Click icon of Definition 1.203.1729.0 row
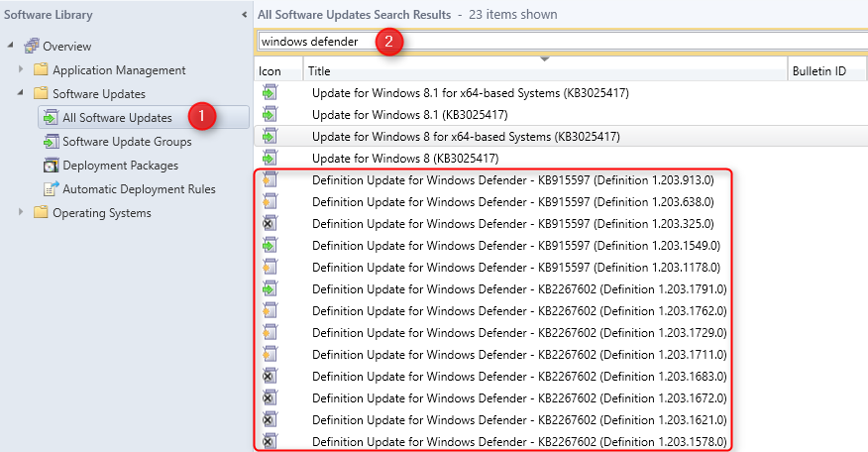The width and height of the screenshot is (868, 452). click(x=270, y=332)
